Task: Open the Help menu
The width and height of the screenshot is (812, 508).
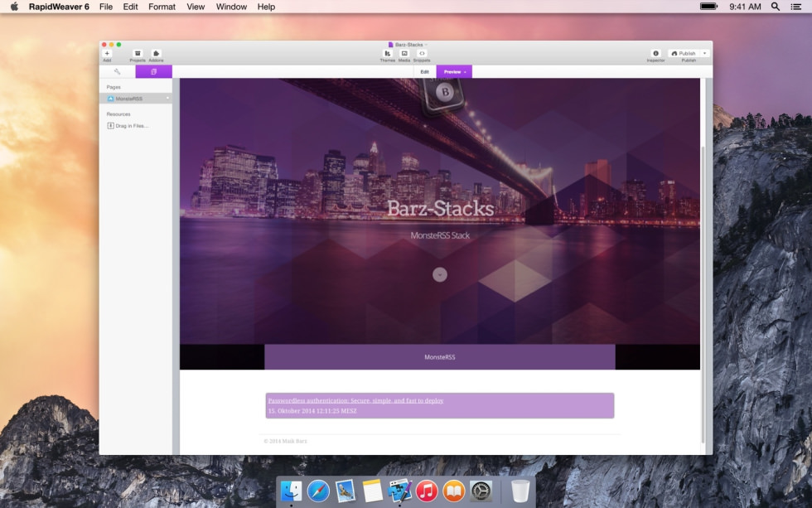Action: pyautogui.click(x=266, y=7)
